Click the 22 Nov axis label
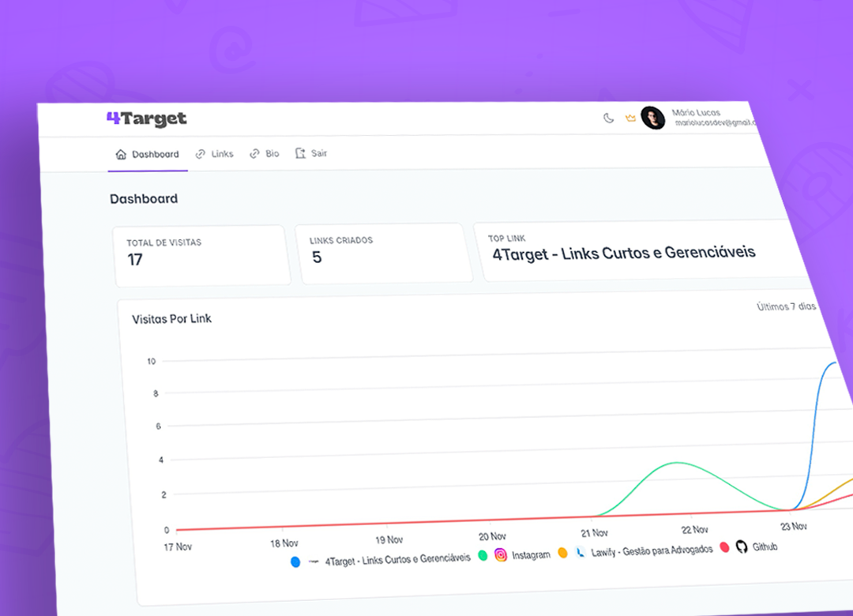Image resolution: width=853 pixels, height=616 pixels. (695, 529)
